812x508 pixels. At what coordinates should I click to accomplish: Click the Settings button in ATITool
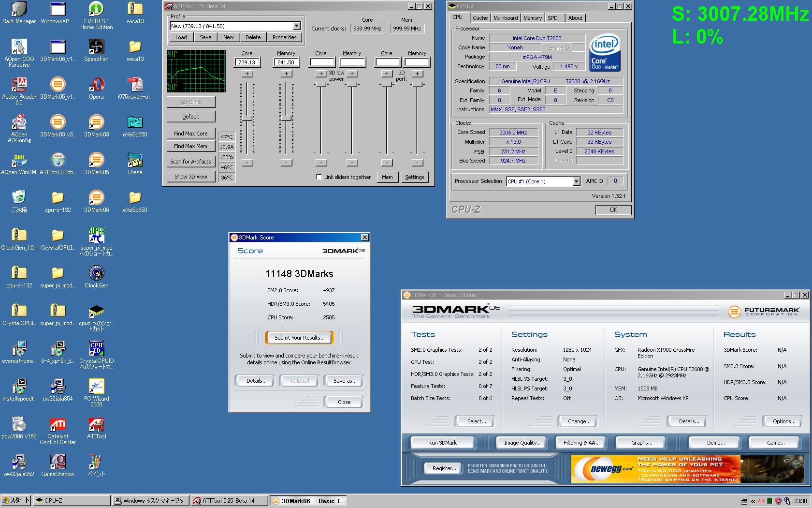[x=414, y=177]
